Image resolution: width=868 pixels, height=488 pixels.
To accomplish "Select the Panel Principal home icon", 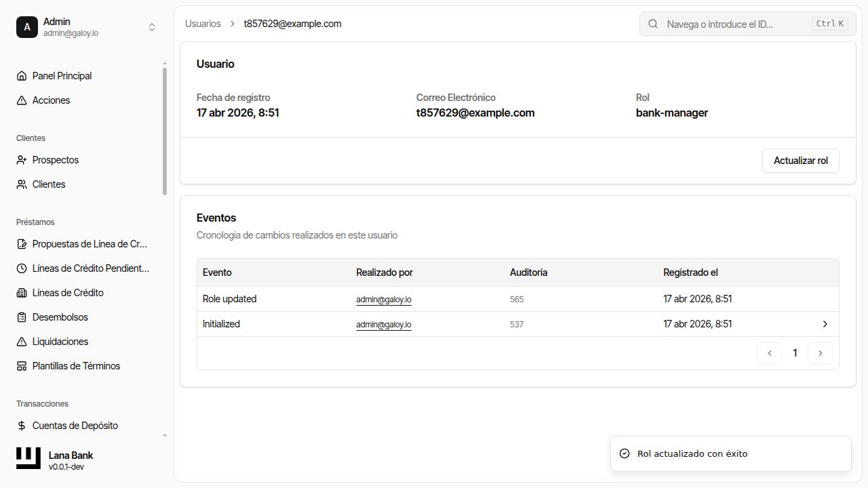I will pyautogui.click(x=21, y=76).
